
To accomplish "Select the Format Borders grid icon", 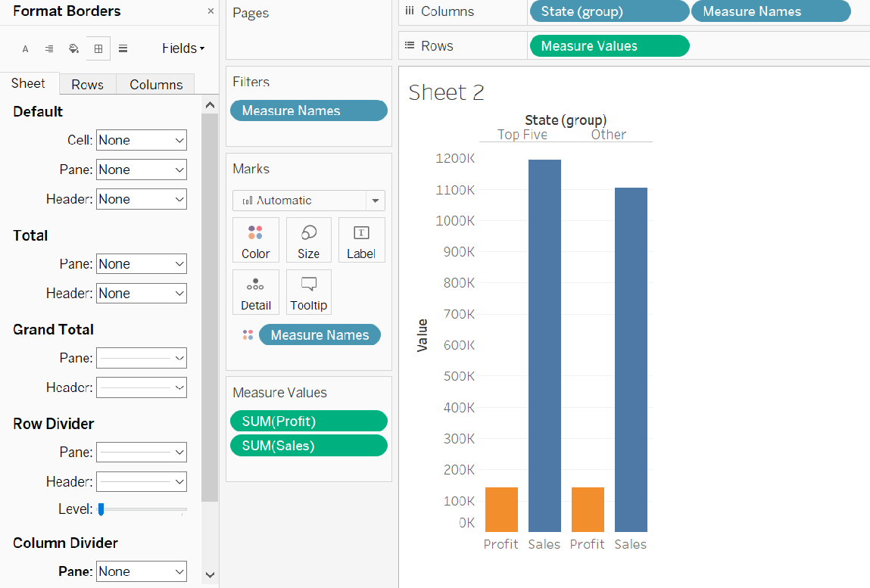I will coord(98,49).
